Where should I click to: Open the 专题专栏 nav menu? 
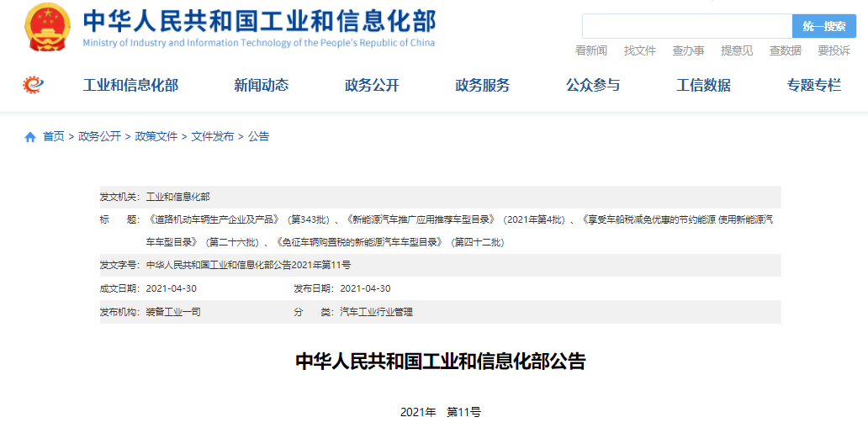click(814, 85)
